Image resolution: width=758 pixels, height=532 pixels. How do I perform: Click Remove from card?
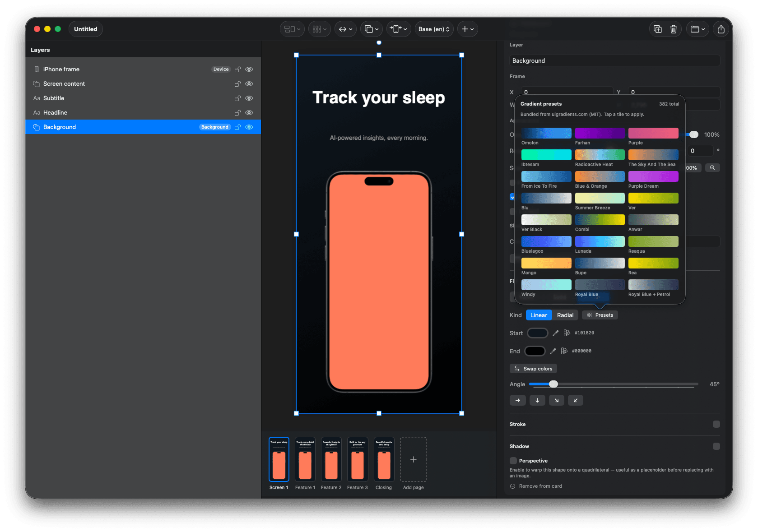(x=536, y=486)
